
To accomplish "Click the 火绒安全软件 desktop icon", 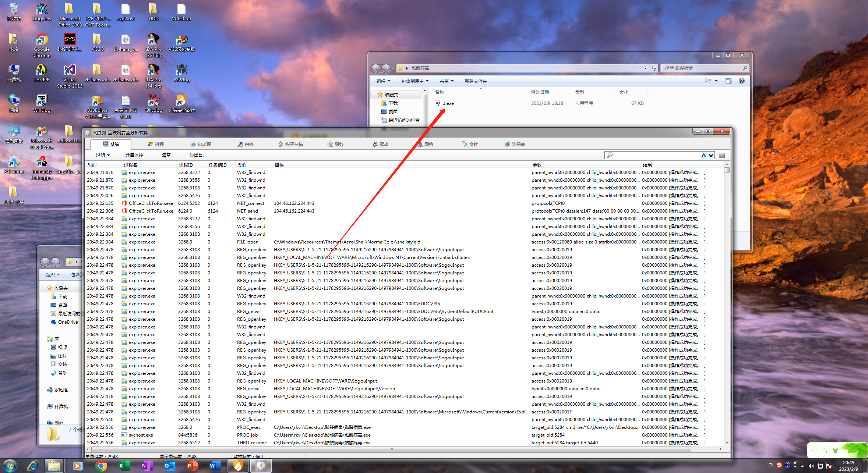I will click(182, 103).
